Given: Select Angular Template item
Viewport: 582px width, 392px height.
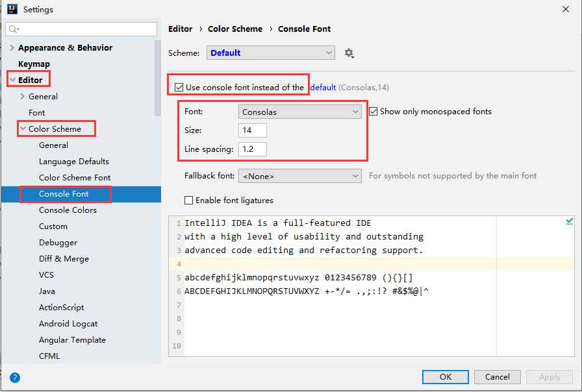Looking at the screenshot, I should click(72, 339).
